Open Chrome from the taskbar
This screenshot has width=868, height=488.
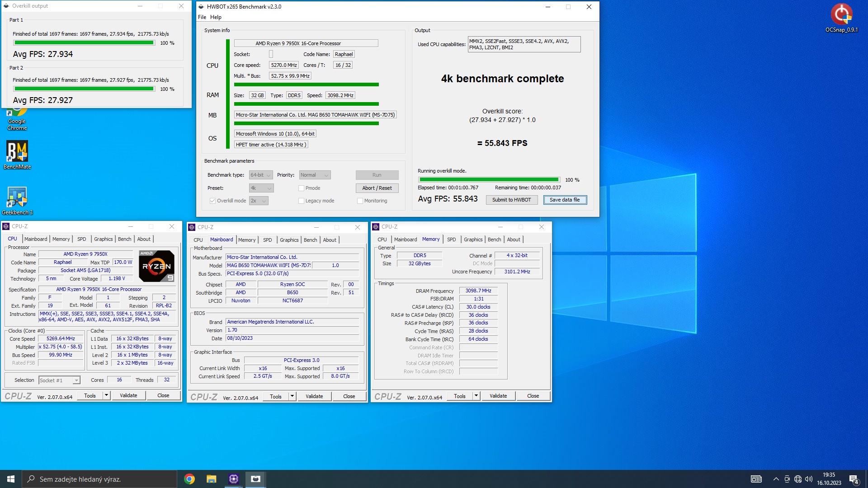point(189,479)
